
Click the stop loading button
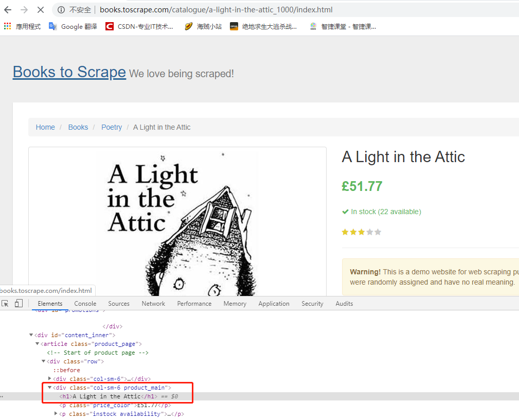[x=40, y=9]
